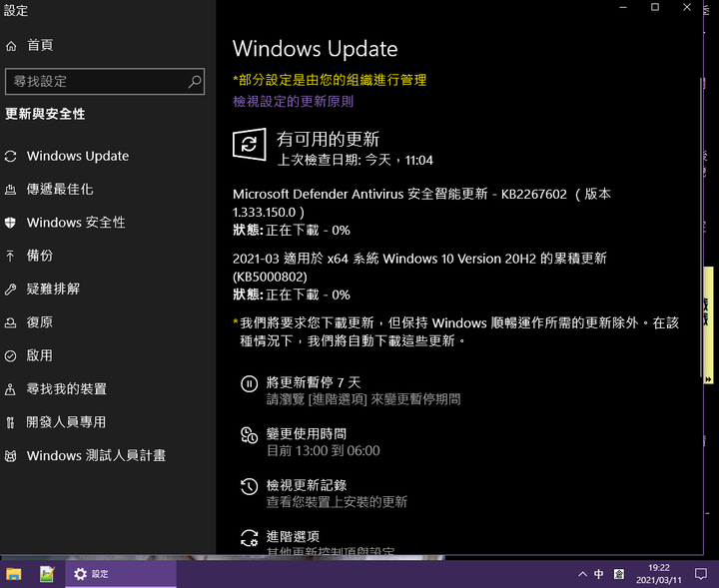Open 疑難排解 page

53,290
